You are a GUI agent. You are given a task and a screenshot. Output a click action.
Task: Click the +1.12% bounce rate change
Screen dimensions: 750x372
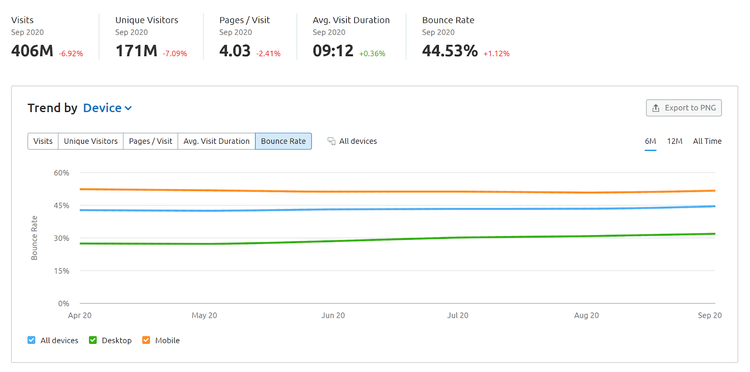496,54
